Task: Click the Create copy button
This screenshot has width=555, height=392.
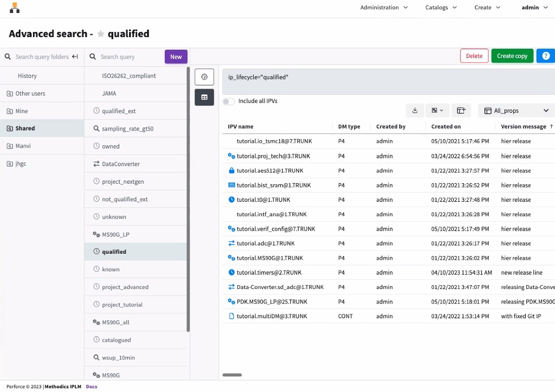Action: [x=512, y=56]
